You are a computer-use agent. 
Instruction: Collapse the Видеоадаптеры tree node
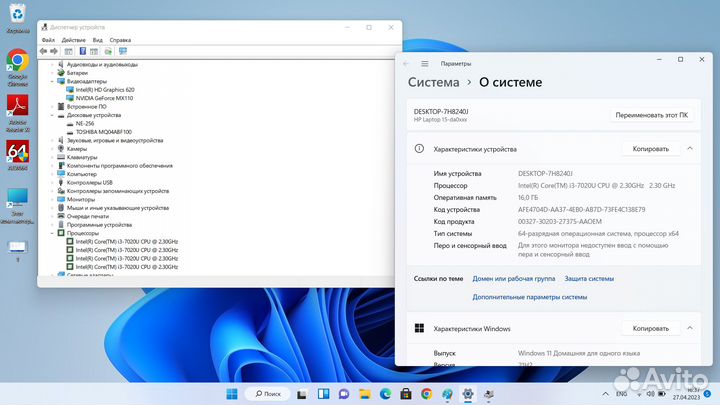pos(52,81)
